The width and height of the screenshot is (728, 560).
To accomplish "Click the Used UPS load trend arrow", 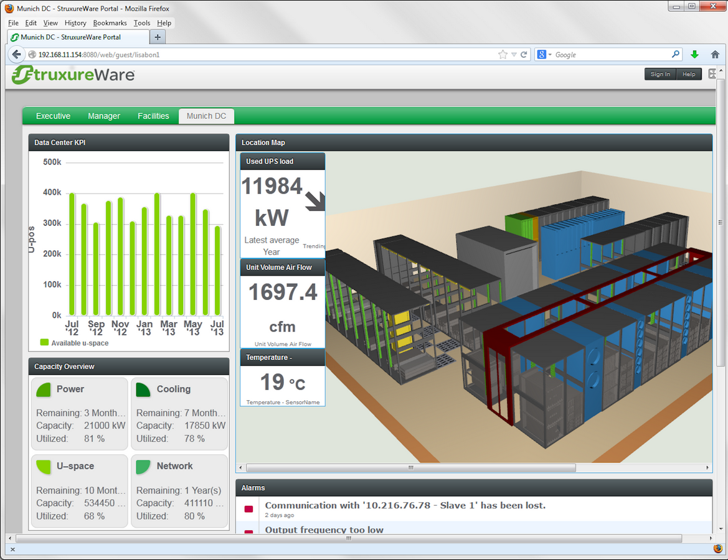I will [315, 201].
